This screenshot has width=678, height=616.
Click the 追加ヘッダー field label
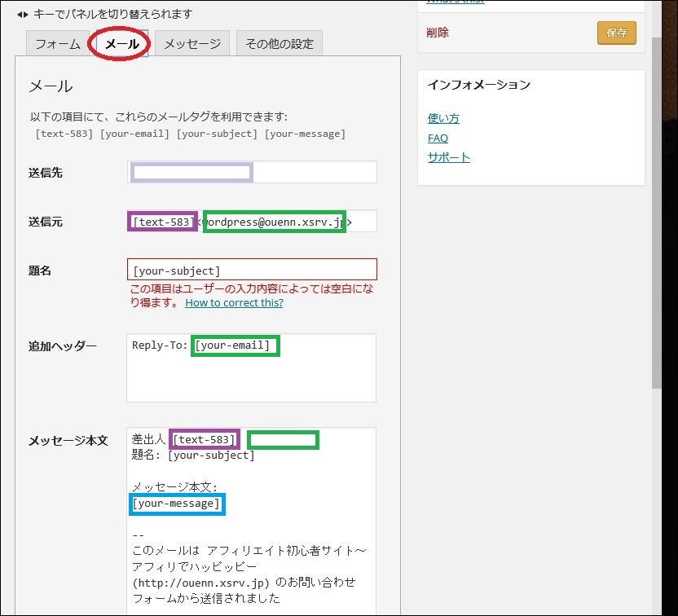pos(63,345)
